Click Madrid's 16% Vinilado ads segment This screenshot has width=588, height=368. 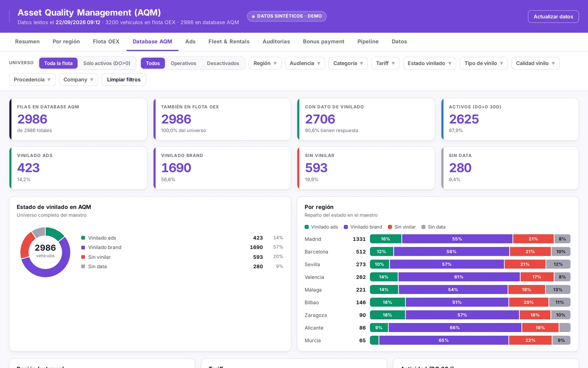pos(386,239)
